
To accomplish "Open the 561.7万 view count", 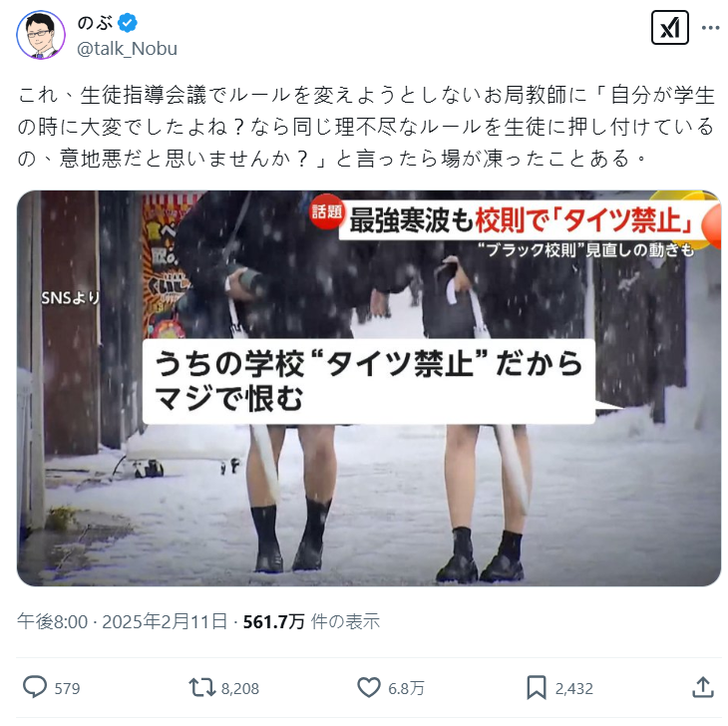I will pos(274,621).
